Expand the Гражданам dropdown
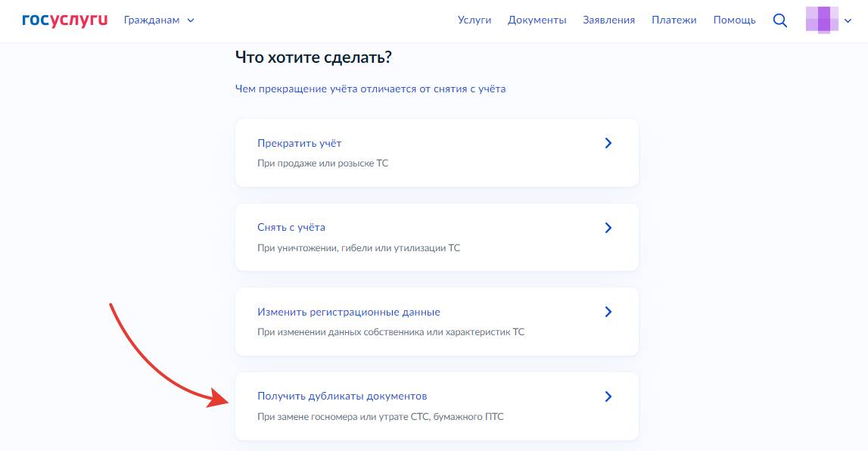This screenshot has height=451, width=868. coord(159,20)
